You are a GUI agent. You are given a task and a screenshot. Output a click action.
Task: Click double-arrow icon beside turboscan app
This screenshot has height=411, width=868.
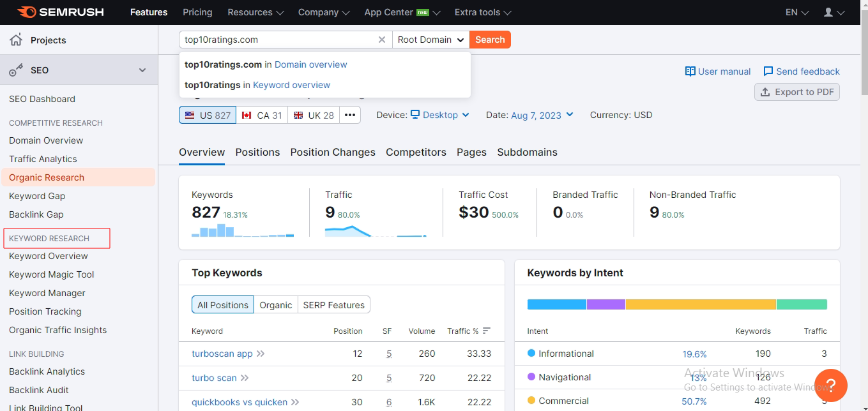pos(261,354)
